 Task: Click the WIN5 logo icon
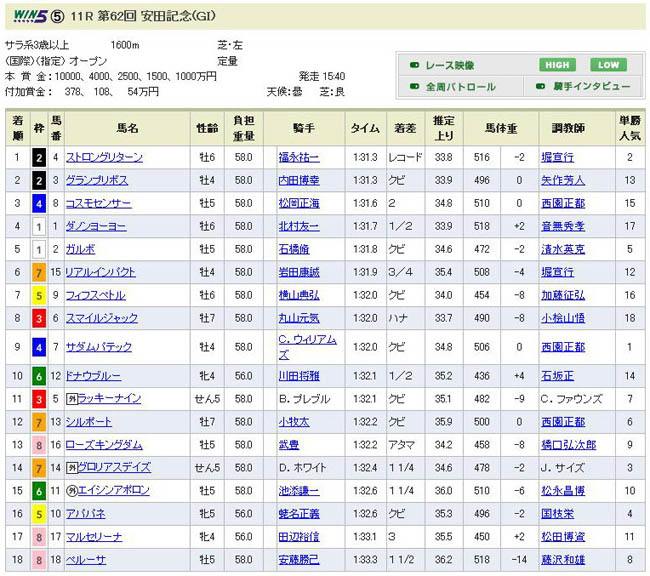tap(21, 14)
